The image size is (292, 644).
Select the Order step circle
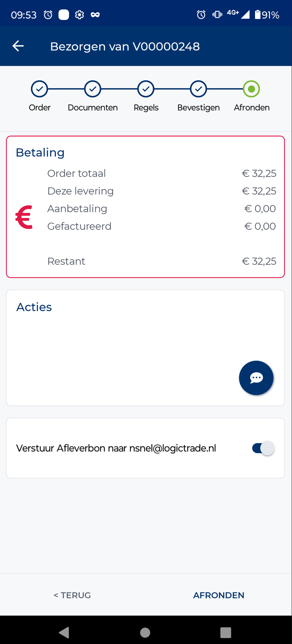[40, 89]
